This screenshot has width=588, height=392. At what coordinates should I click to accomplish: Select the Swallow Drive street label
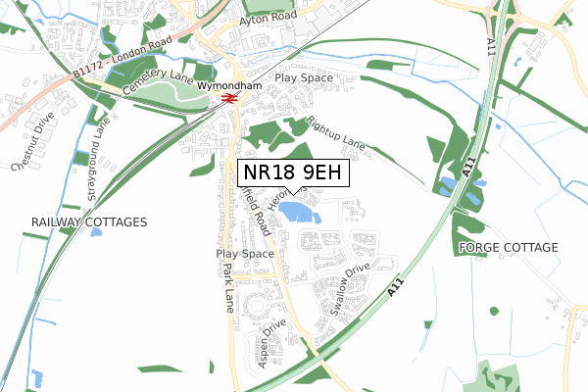pyautogui.click(x=350, y=288)
